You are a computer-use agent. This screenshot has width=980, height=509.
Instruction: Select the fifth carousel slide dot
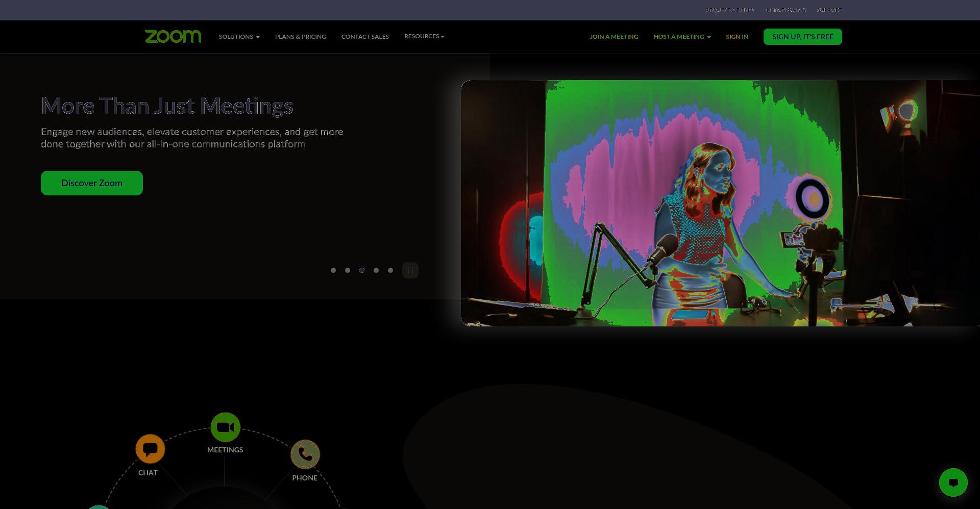(390, 270)
